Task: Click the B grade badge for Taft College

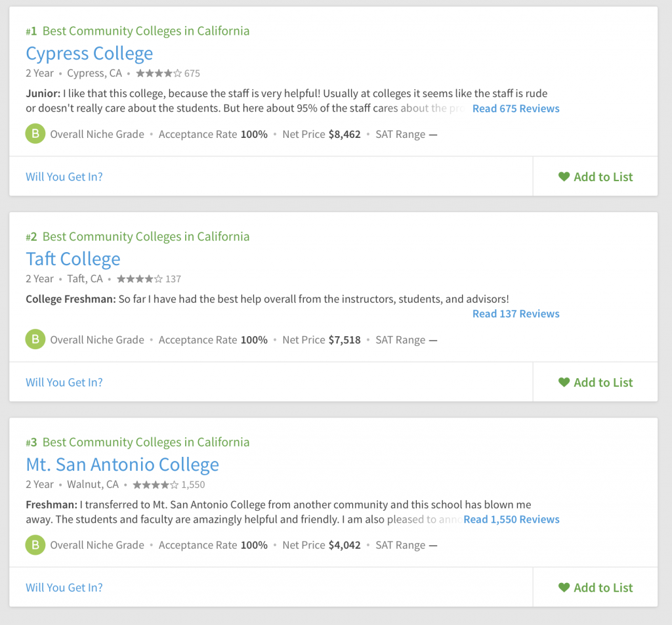Action: [35, 339]
